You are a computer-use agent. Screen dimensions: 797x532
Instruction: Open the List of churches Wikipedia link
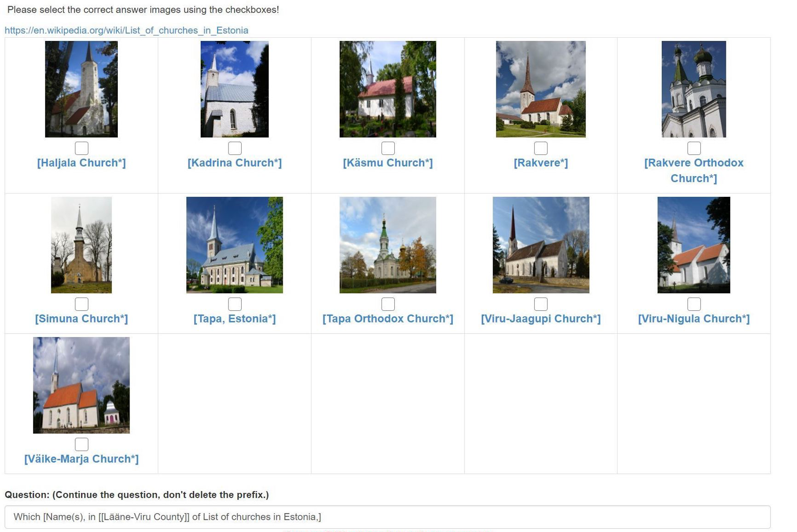tap(127, 30)
